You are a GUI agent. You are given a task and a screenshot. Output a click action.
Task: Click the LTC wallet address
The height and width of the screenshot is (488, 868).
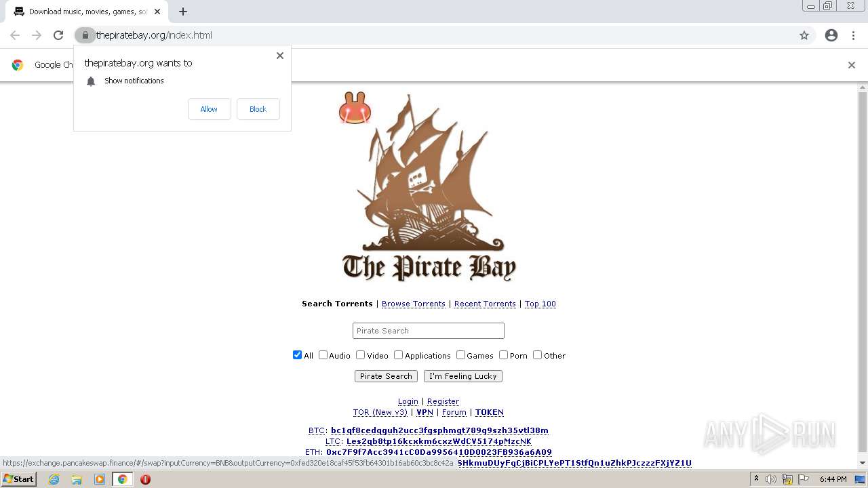(439, 441)
